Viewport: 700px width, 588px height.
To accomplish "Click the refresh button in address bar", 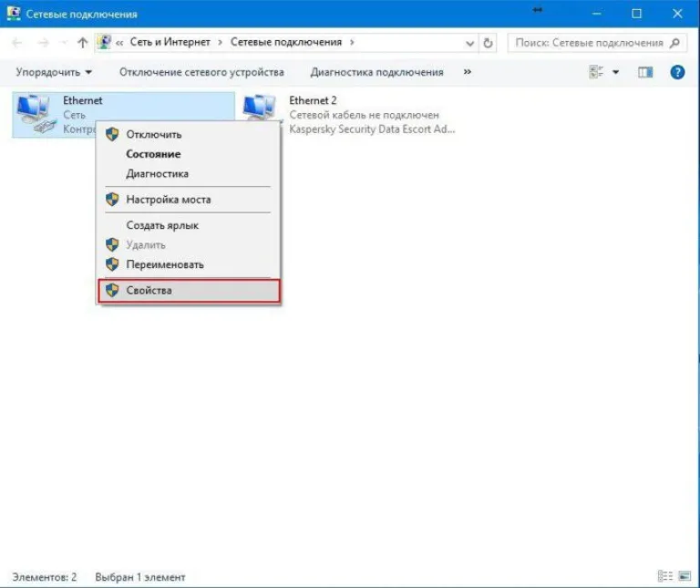I will pyautogui.click(x=488, y=43).
